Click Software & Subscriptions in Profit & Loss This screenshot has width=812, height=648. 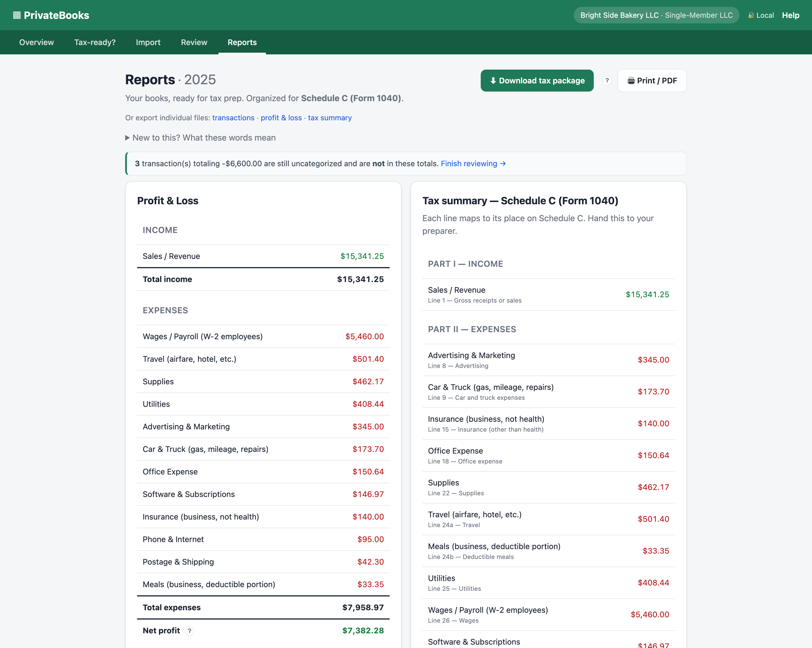[x=263, y=494]
